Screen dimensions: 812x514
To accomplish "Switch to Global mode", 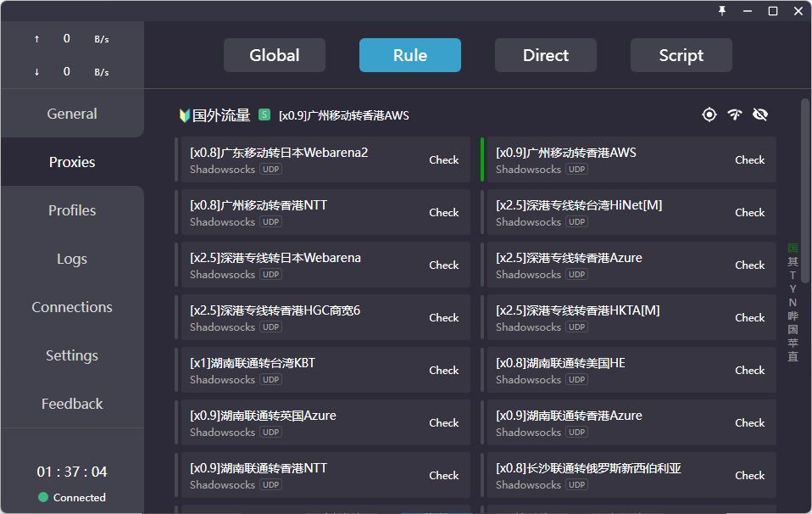I will tap(275, 55).
